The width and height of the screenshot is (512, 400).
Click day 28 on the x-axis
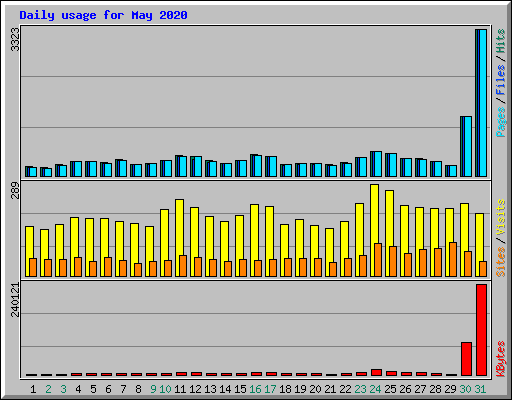click(x=435, y=389)
